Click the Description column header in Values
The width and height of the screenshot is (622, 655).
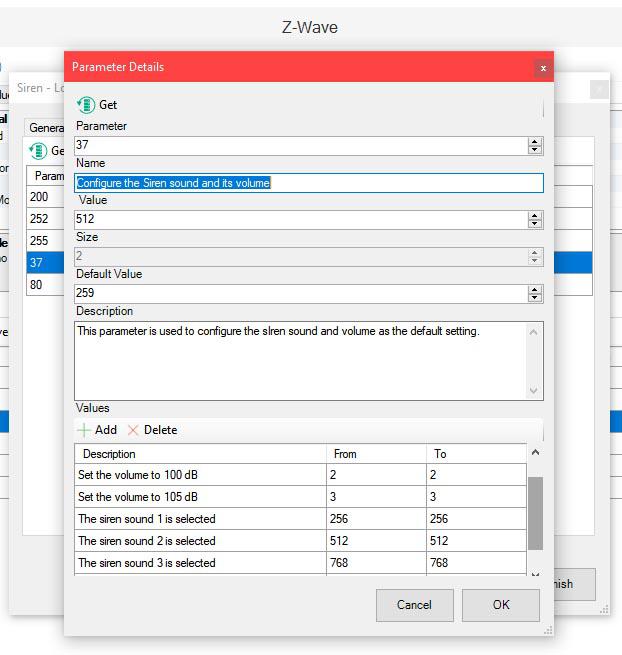coord(200,454)
